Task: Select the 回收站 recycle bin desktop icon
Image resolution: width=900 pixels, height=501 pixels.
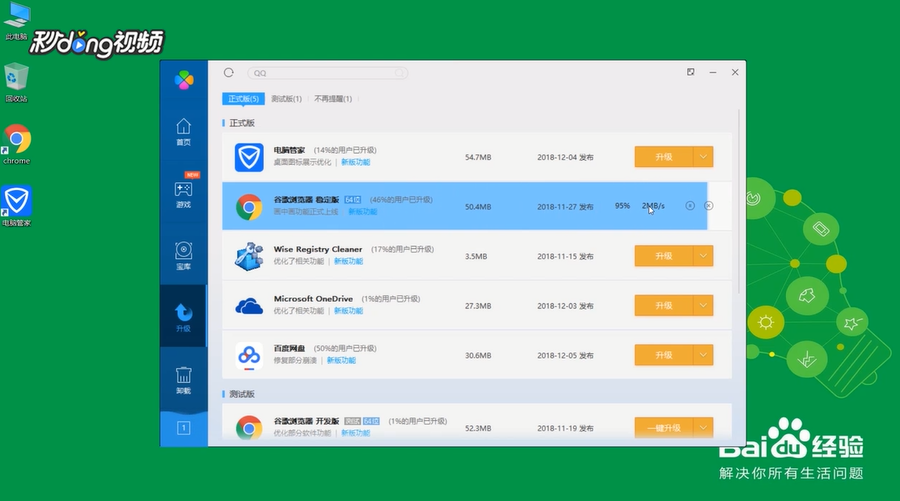Action: [x=16, y=83]
